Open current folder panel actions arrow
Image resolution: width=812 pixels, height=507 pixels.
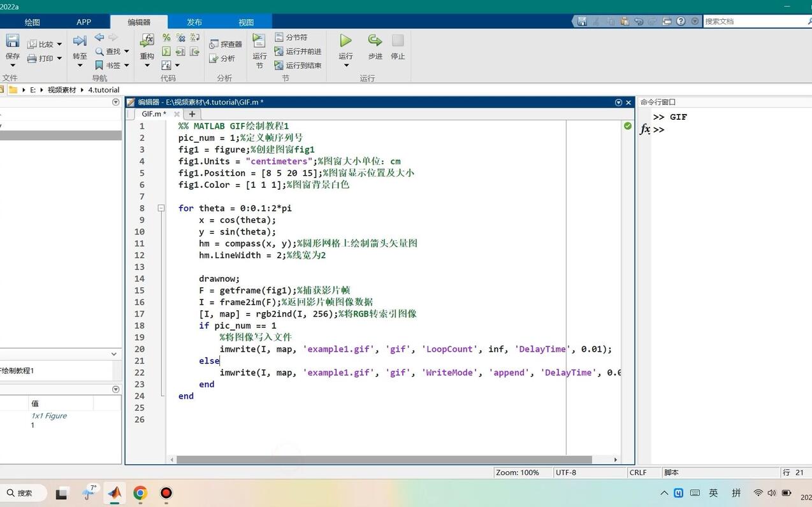point(115,102)
